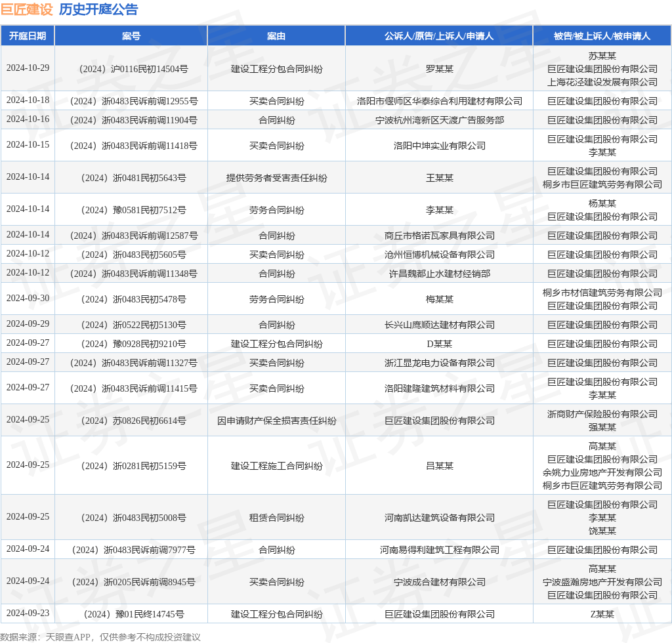This screenshot has height=643, width=672.
Task: Click case number (2024)浙0483民诉前调11348号
Action: coord(134,274)
